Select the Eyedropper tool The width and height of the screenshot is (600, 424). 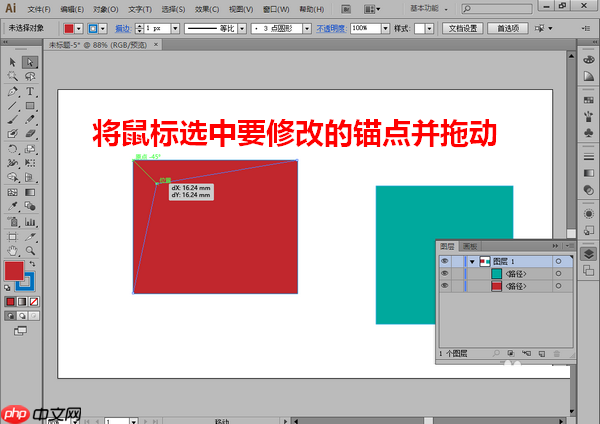12,206
